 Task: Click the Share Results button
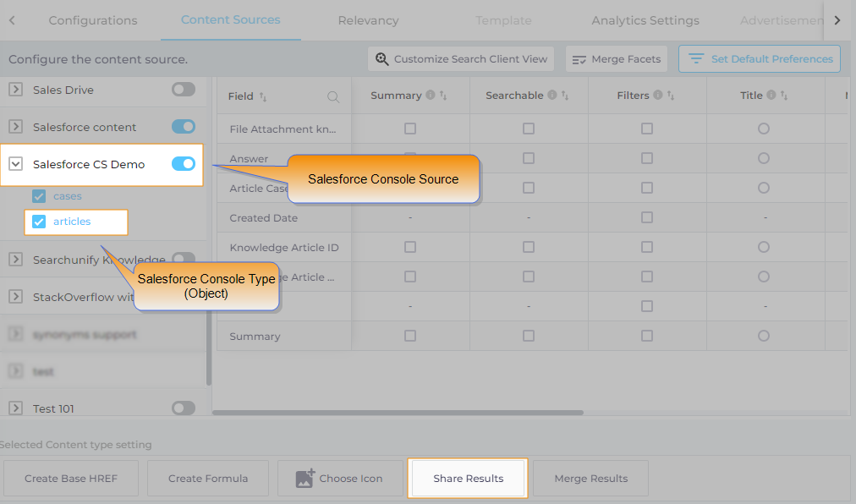[468, 479]
